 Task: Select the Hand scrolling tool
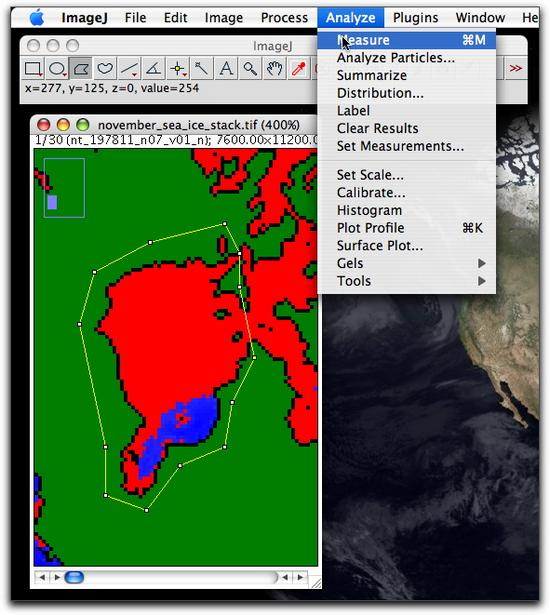click(x=274, y=69)
